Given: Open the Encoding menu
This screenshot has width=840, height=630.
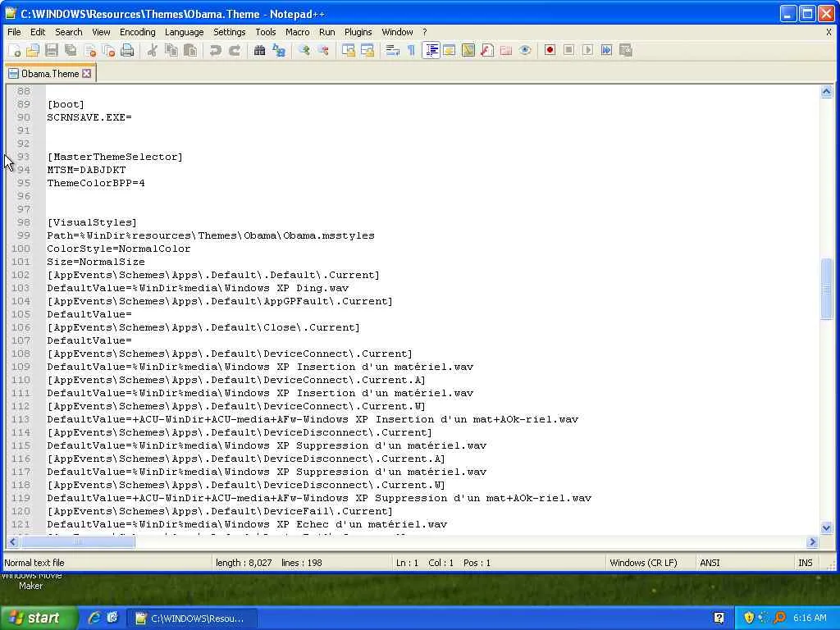Looking at the screenshot, I should (138, 32).
